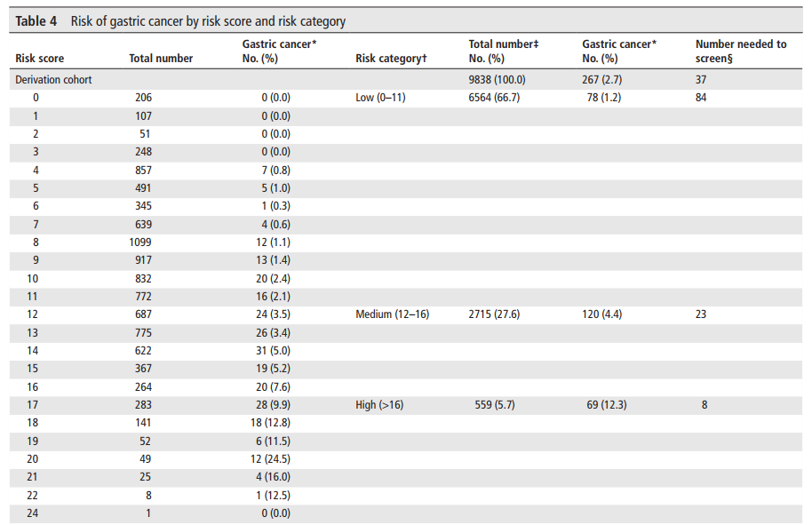The height and width of the screenshot is (525, 812).
Task: Click the High (>16) category cell
Action: click(x=379, y=405)
